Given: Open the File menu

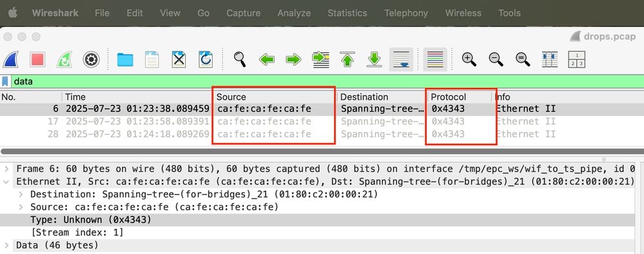Looking at the screenshot, I should pos(102,13).
